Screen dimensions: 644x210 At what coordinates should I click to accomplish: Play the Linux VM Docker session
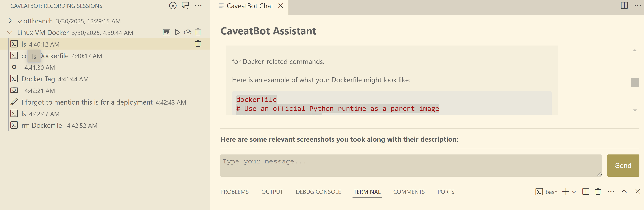click(x=177, y=32)
